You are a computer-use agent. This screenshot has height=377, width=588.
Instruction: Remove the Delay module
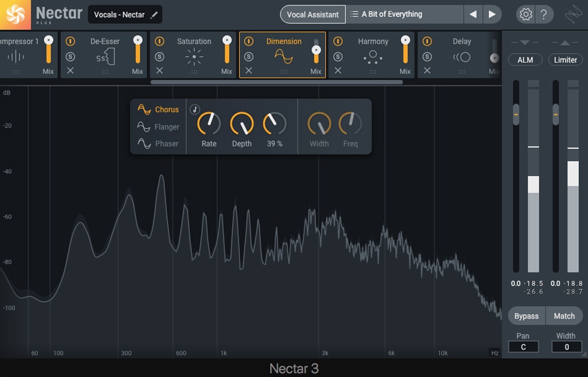(427, 71)
